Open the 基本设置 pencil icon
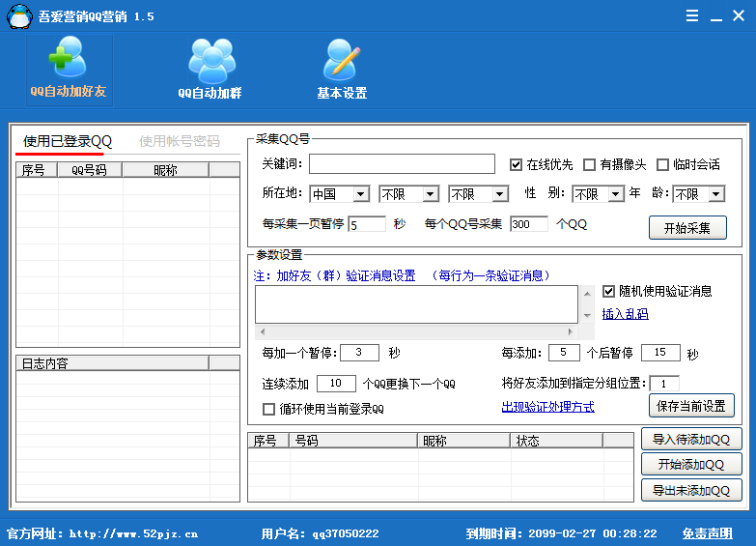Image resolution: width=756 pixels, height=546 pixels. [342, 60]
